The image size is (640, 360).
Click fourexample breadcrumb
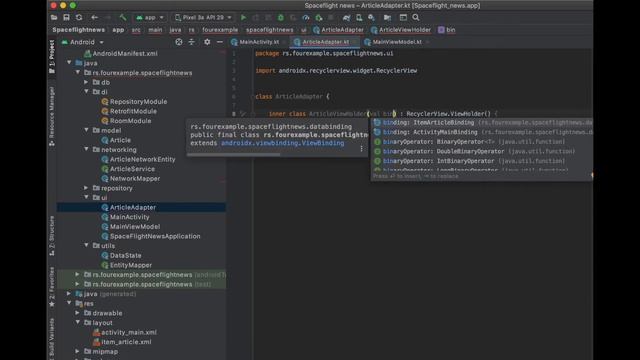[220, 30]
